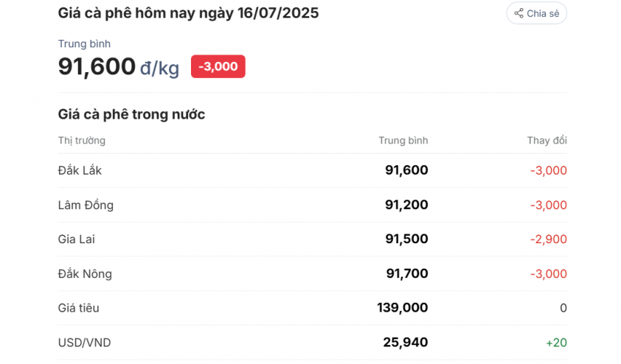Screen dimensions: 621x364
Task: Click the Thị trường column header
Action: (82, 141)
